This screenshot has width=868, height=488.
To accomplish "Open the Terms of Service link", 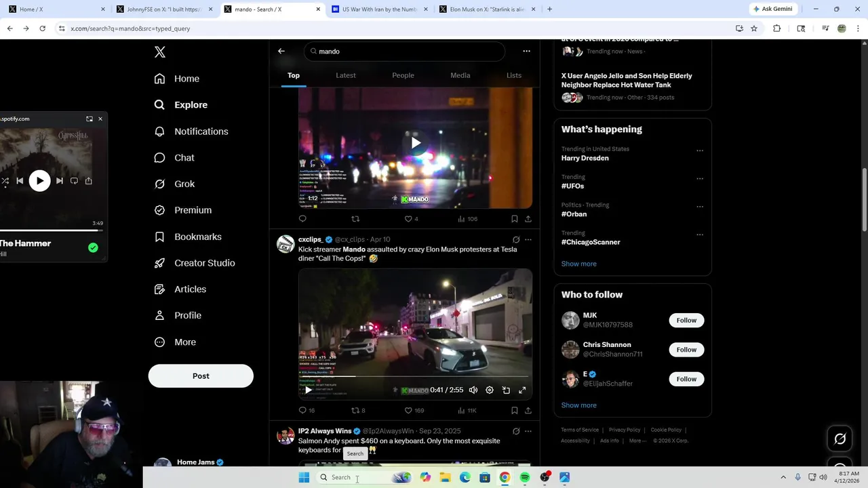I will coord(580,430).
